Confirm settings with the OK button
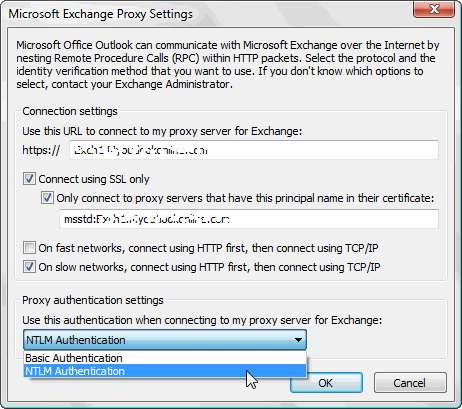This screenshot has width=462, height=409. [x=326, y=383]
